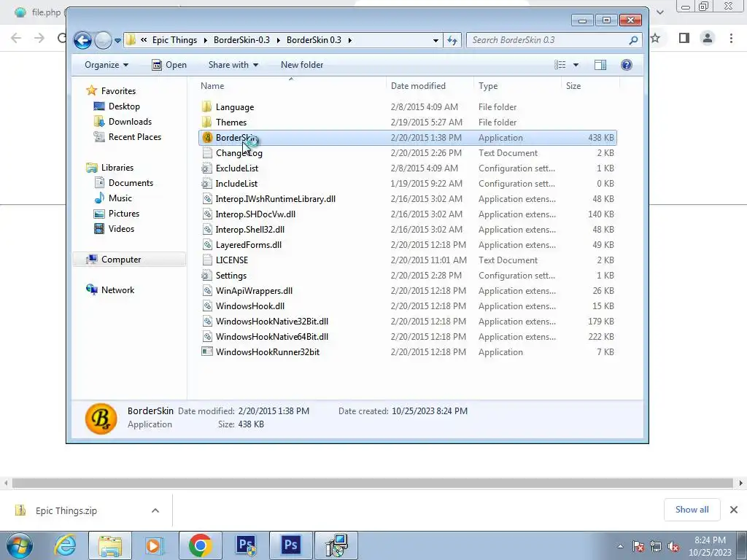Screen dimensions: 747x560
Task: Select the Themes folder icon
Action: point(206,122)
